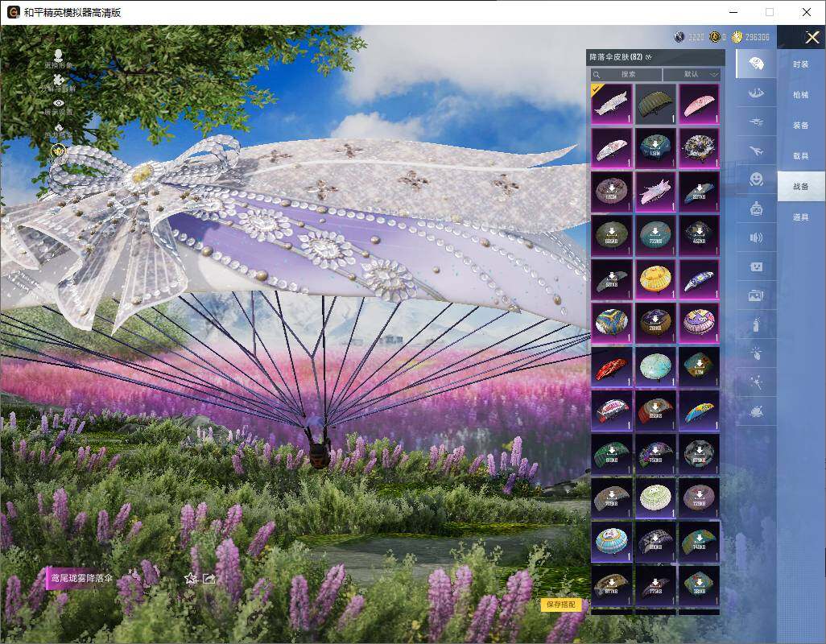
Task: Download the blue parachute marked 837KB
Action: click(699, 191)
